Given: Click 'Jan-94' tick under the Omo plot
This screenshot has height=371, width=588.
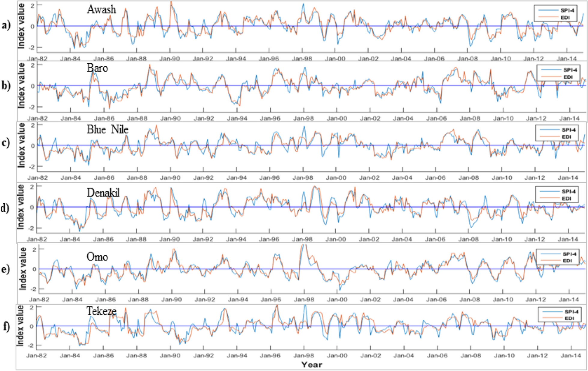Looking at the screenshot, I should click(238, 299).
